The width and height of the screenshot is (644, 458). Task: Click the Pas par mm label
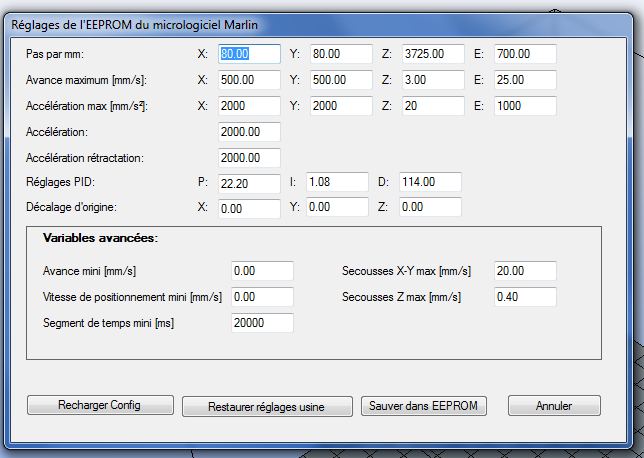click(55, 54)
